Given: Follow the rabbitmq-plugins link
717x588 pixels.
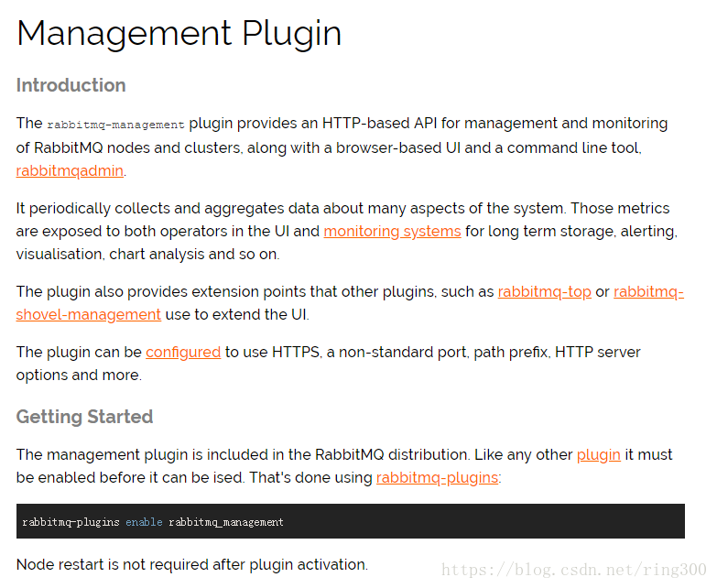Looking at the screenshot, I should (x=437, y=478).
